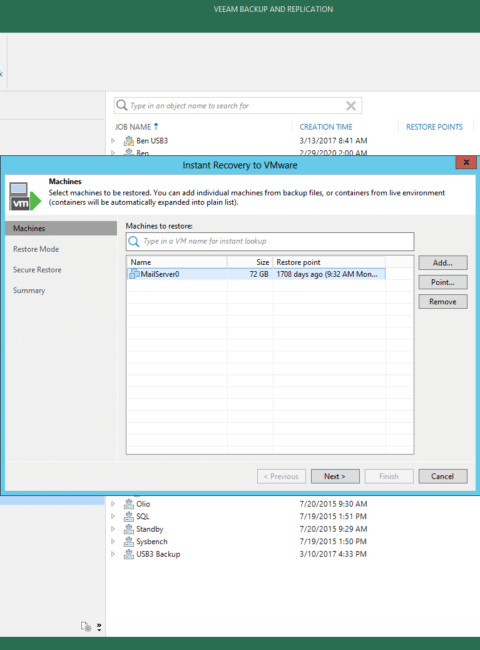Cancel the Instant Recovery wizard
The width and height of the screenshot is (480, 650).
tap(443, 476)
